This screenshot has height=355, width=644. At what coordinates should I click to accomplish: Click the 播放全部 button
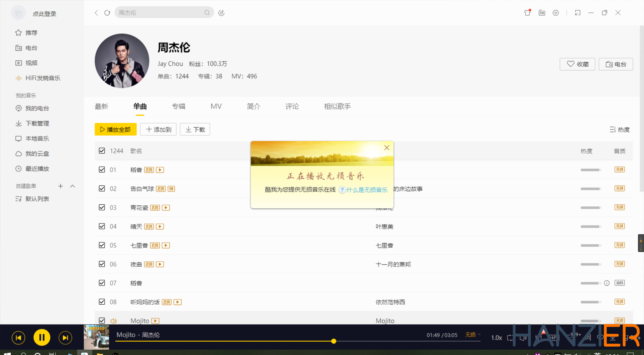pyautogui.click(x=115, y=130)
